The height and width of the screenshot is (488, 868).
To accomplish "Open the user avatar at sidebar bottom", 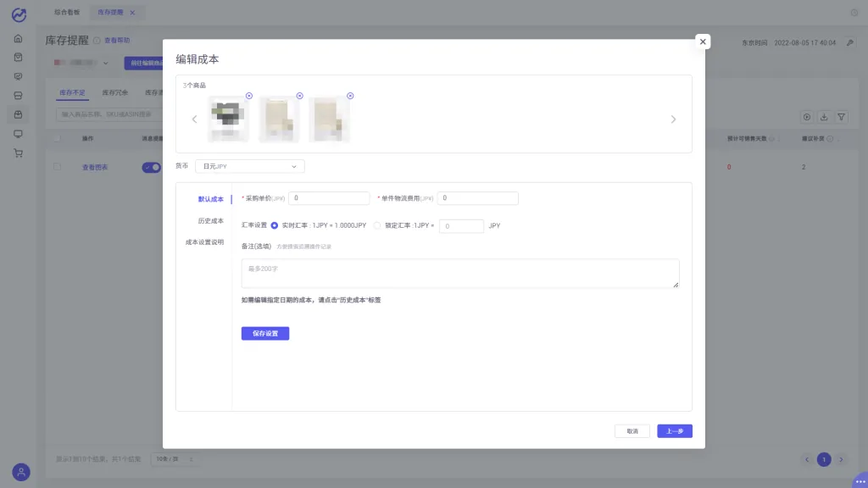I will pyautogui.click(x=21, y=472).
